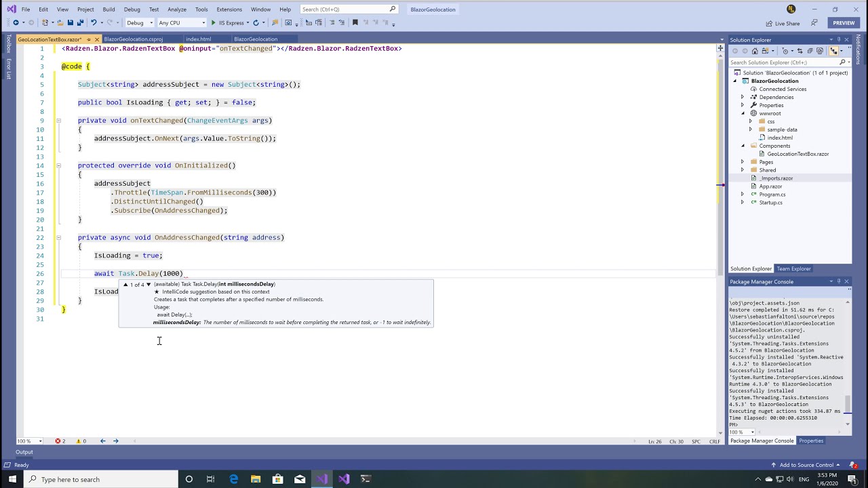Close the GeoLocationTextBox.razor tab
This screenshot has height=488, width=868.
[96, 39]
